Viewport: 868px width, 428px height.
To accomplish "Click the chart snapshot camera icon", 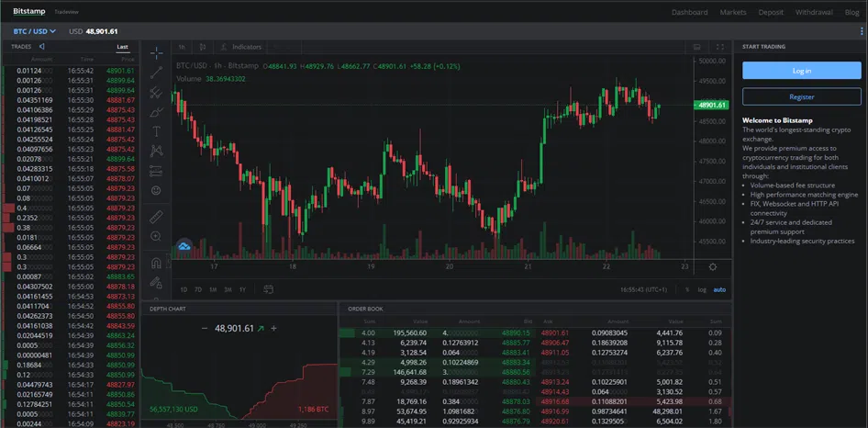I will [697, 47].
